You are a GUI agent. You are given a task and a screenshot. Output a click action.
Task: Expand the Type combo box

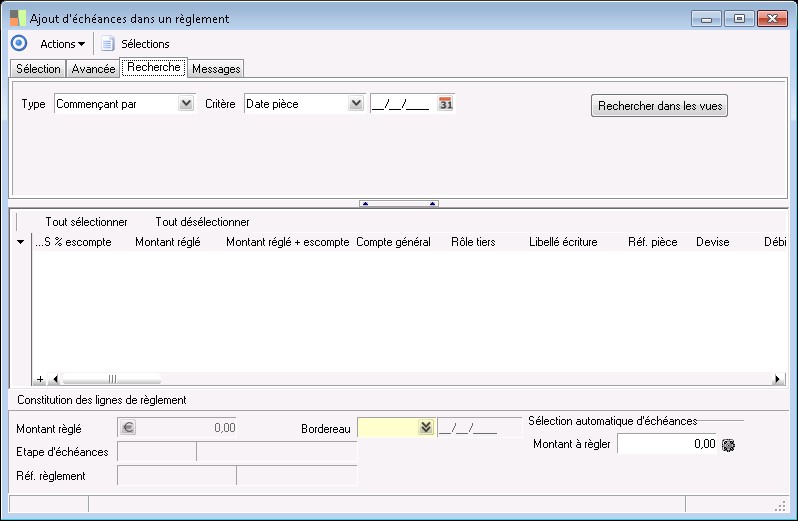coord(185,103)
